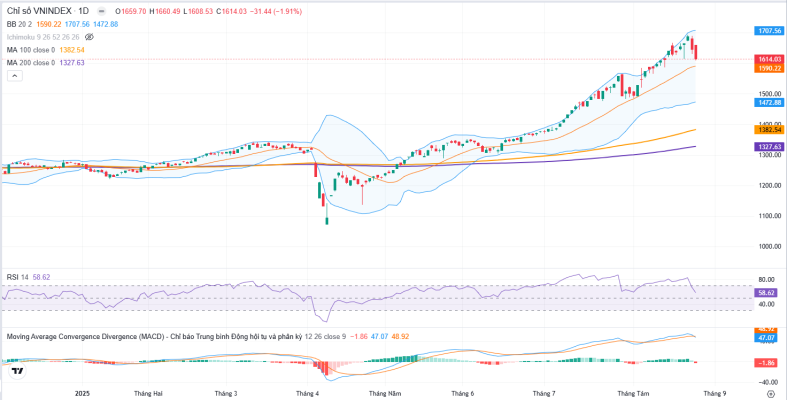Click the 1472.88 lower band price label

[770, 102]
